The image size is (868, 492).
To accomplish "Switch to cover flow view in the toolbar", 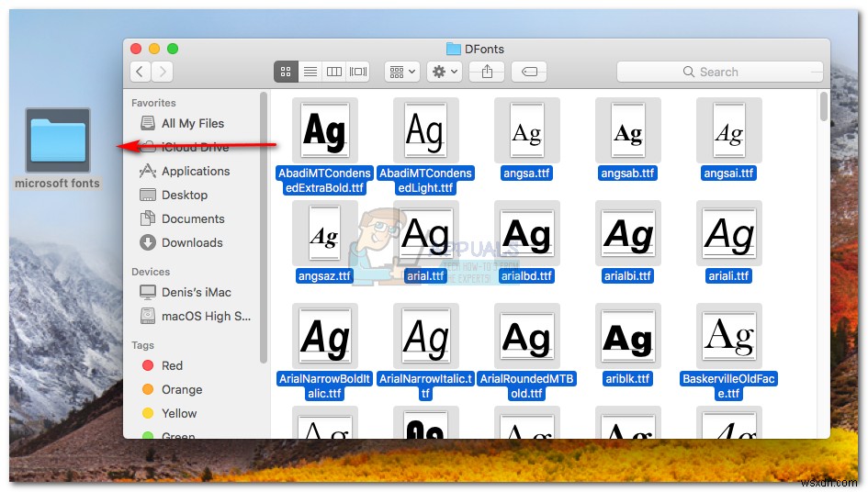I will [x=357, y=72].
